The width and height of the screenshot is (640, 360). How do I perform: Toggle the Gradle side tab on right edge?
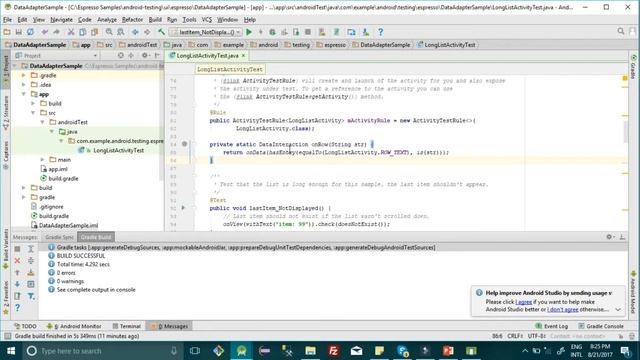tap(633, 67)
